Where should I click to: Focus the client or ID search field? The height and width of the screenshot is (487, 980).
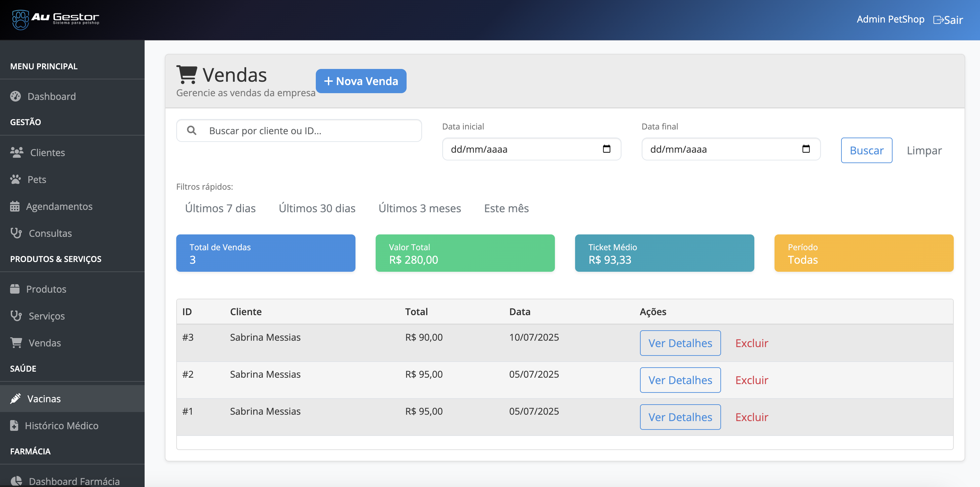tap(299, 130)
